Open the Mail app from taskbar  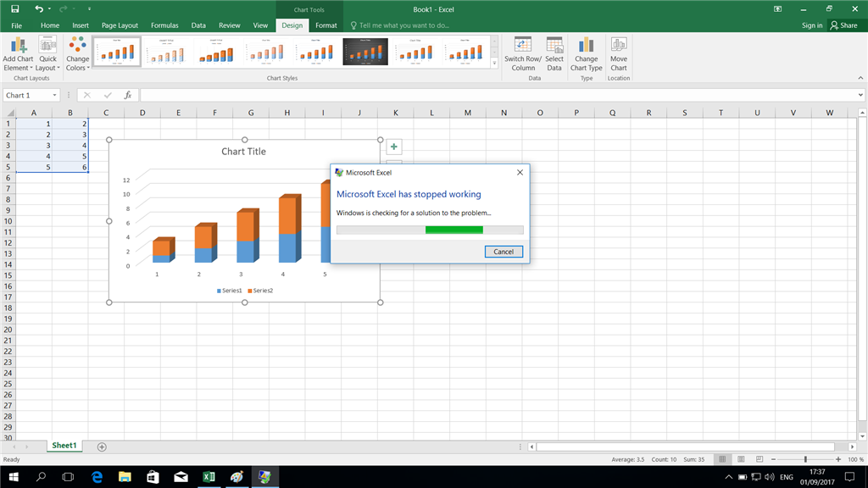(x=181, y=477)
